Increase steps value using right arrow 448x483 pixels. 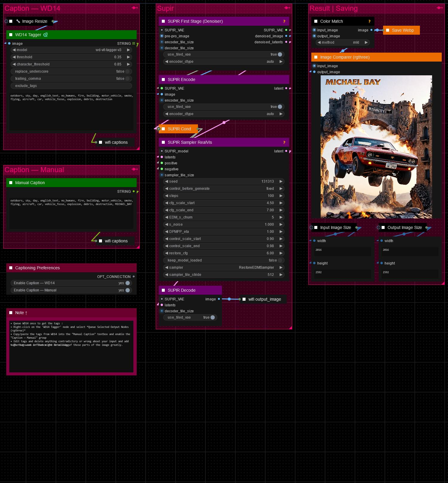[x=281, y=196]
